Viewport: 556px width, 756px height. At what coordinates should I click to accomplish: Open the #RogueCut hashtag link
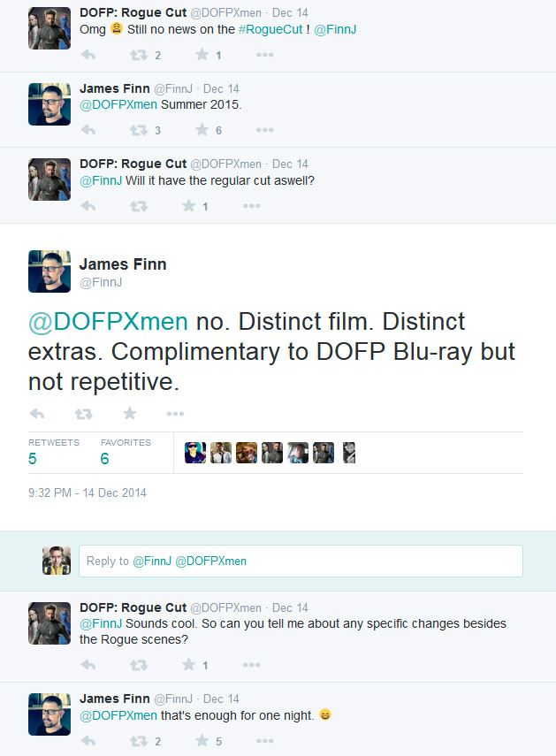click(270, 29)
